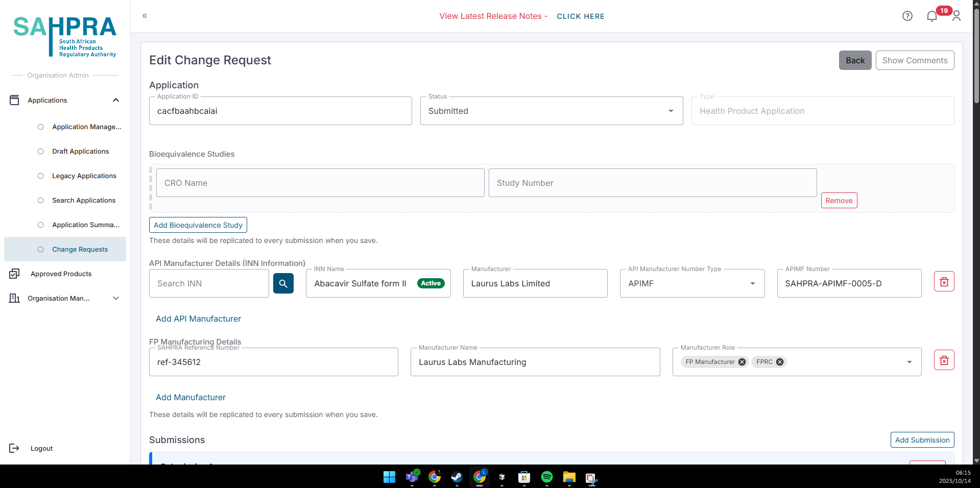Select Search Applications in the sidebar
The height and width of the screenshot is (488, 980).
[x=84, y=201]
